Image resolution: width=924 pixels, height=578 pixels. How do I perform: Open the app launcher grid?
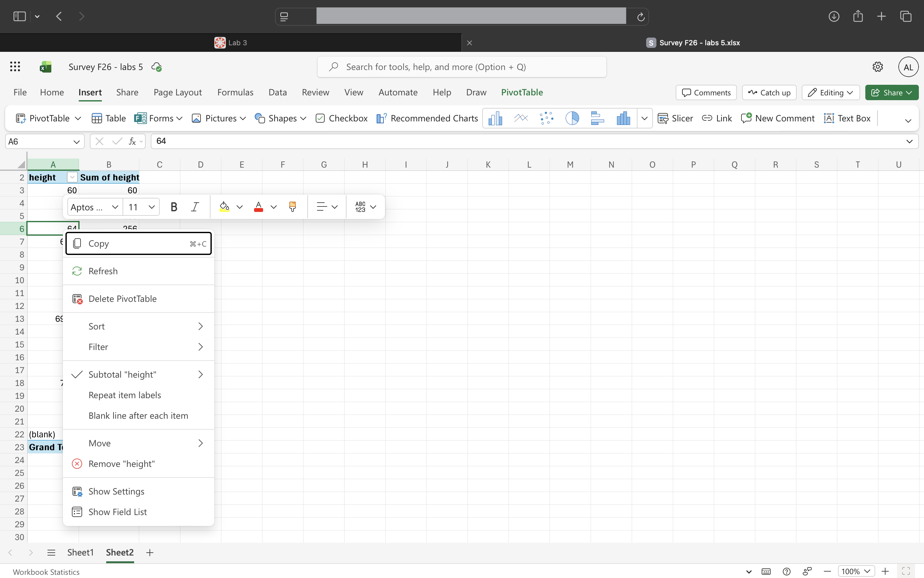coord(15,67)
